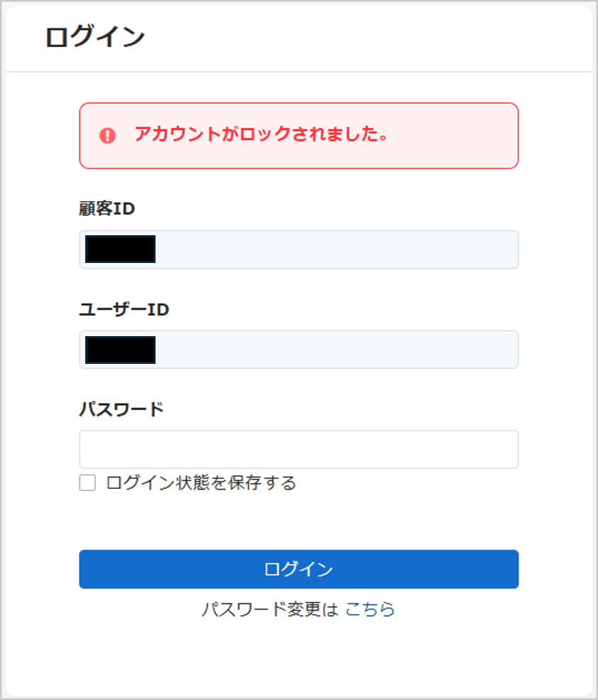Open the こちら password change link
Image resolution: width=598 pixels, height=700 pixels.
click(371, 609)
